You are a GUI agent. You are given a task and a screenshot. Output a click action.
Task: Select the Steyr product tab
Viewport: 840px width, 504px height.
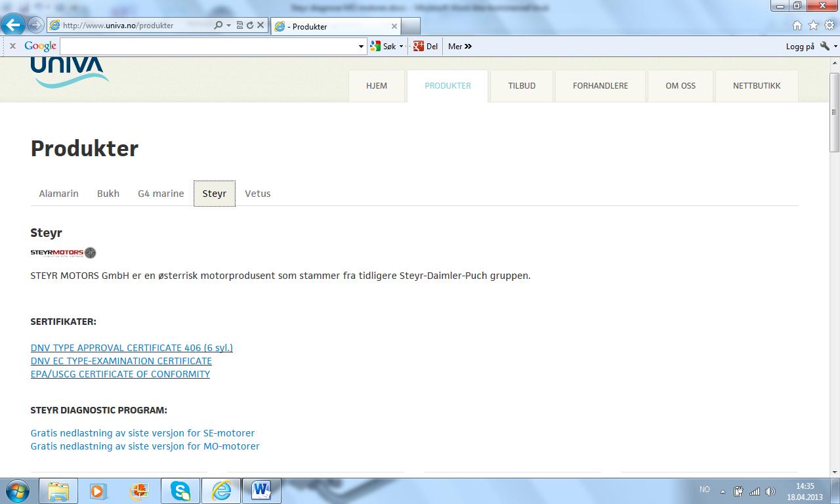(x=215, y=194)
